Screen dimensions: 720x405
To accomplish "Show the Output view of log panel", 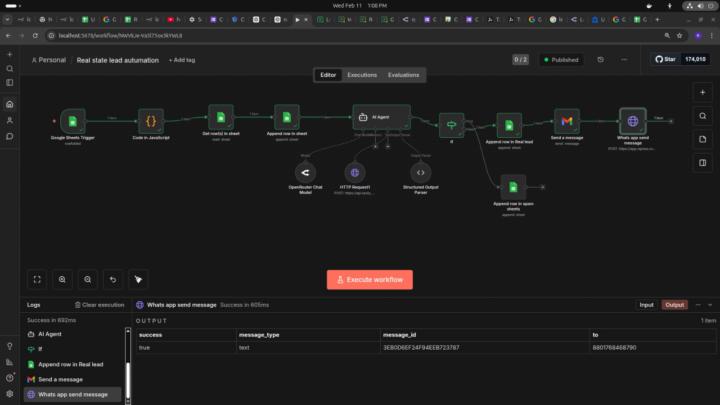I will pyautogui.click(x=675, y=305).
